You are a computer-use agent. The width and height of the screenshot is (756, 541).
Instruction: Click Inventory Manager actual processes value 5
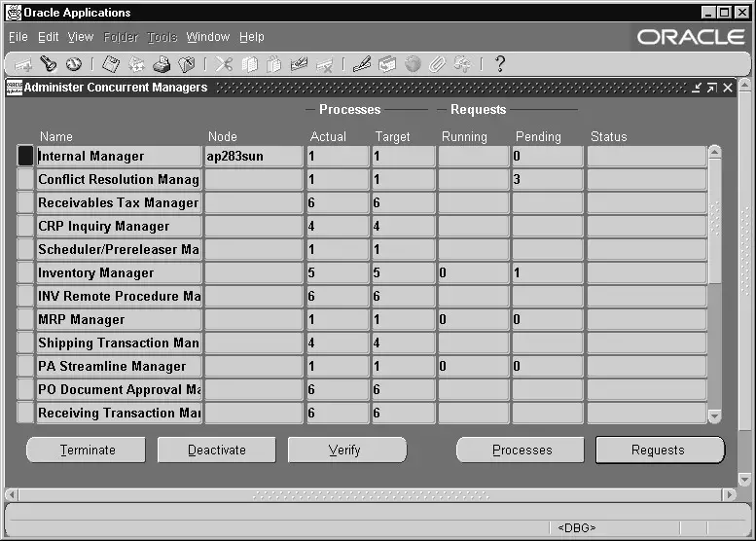point(338,272)
